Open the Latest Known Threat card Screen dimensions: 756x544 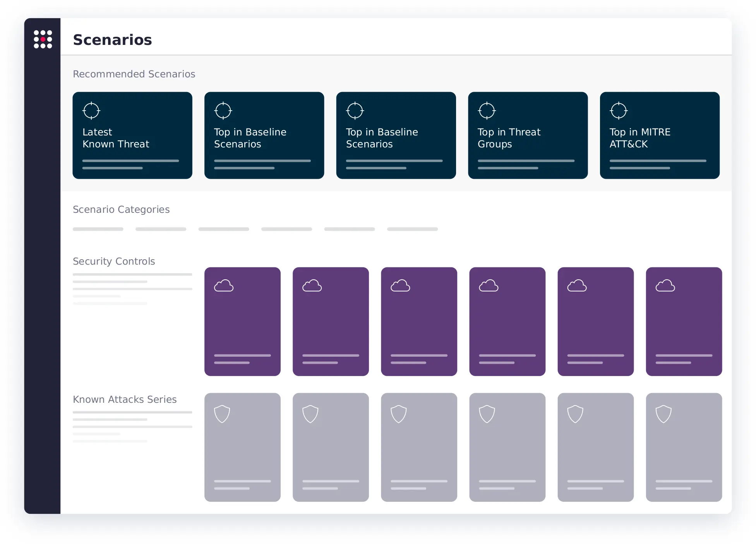tap(132, 135)
